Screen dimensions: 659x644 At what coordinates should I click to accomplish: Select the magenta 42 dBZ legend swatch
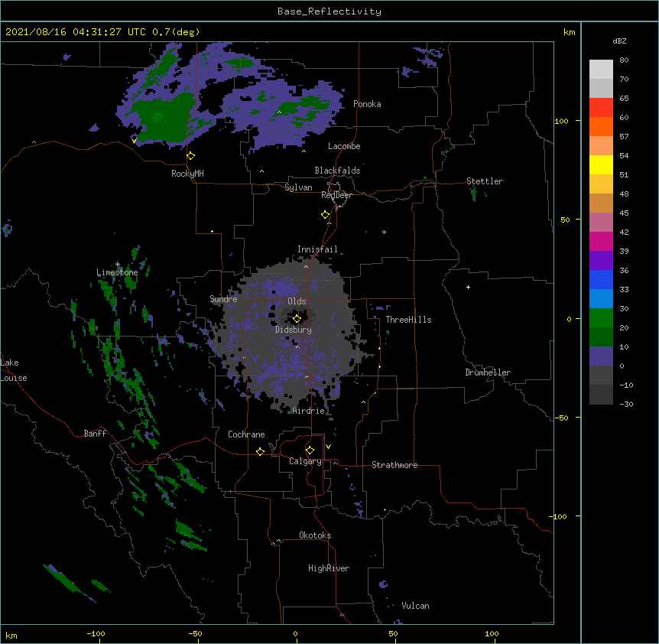601,241
